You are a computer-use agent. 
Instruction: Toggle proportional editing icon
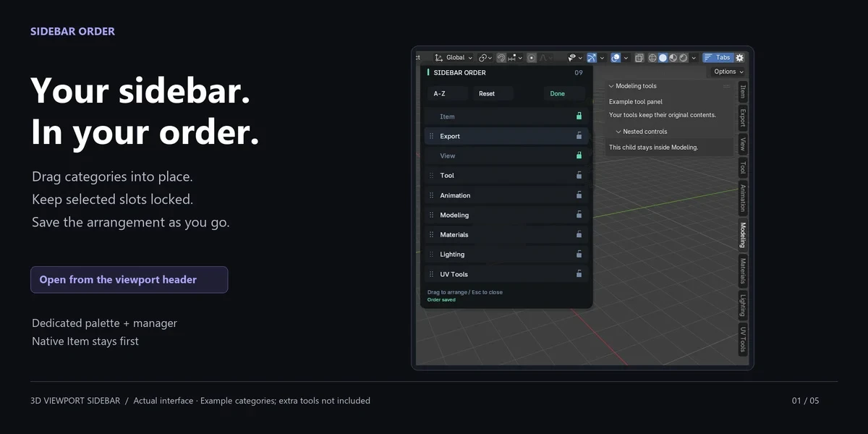click(532, 58)
